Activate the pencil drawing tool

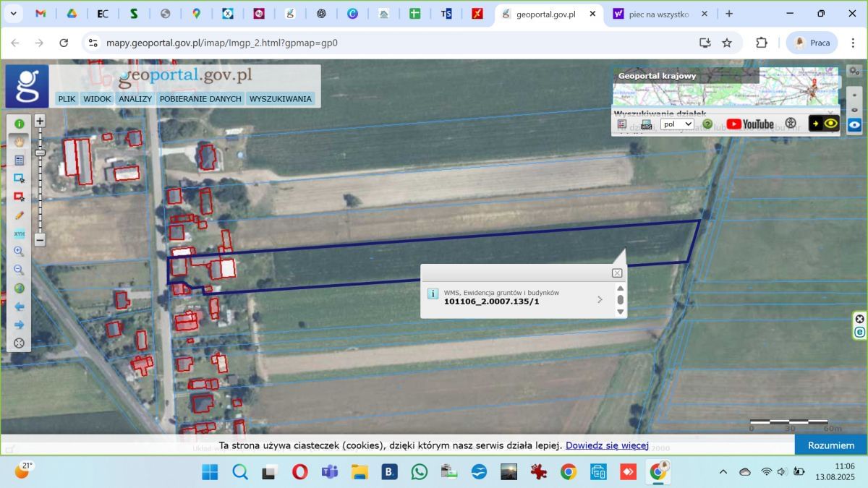point(19,215)
